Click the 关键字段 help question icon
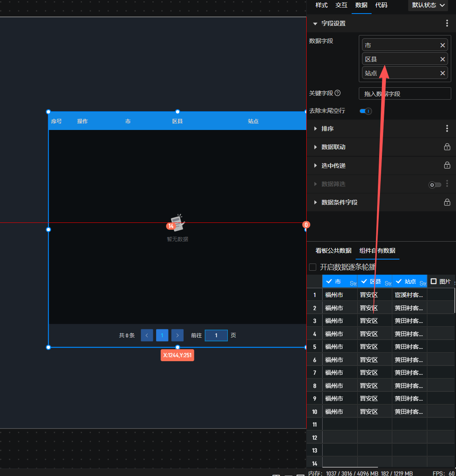This screenshot has height=476, width=456. (338, 93)
